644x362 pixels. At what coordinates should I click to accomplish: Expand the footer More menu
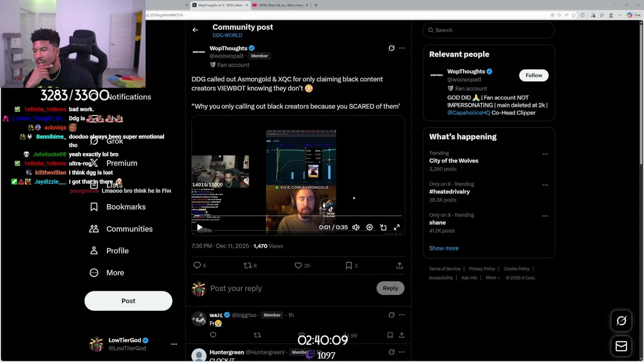[493, 278]
